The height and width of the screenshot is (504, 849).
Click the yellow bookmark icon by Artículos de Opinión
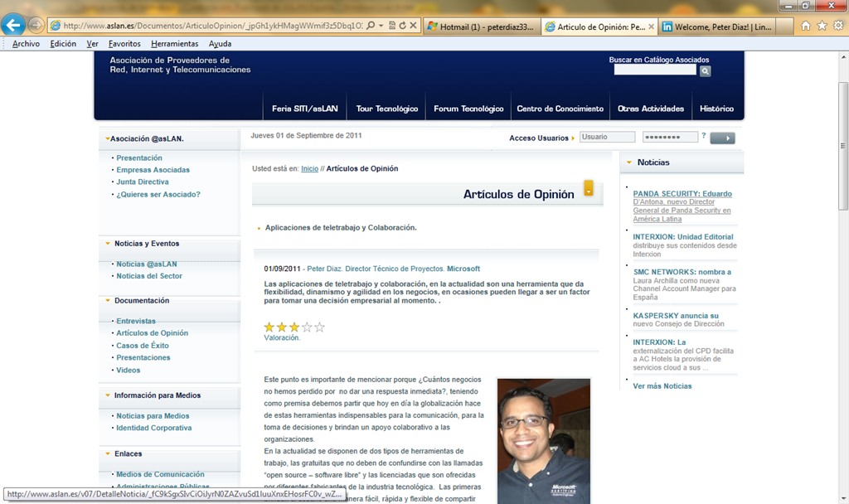589,188
